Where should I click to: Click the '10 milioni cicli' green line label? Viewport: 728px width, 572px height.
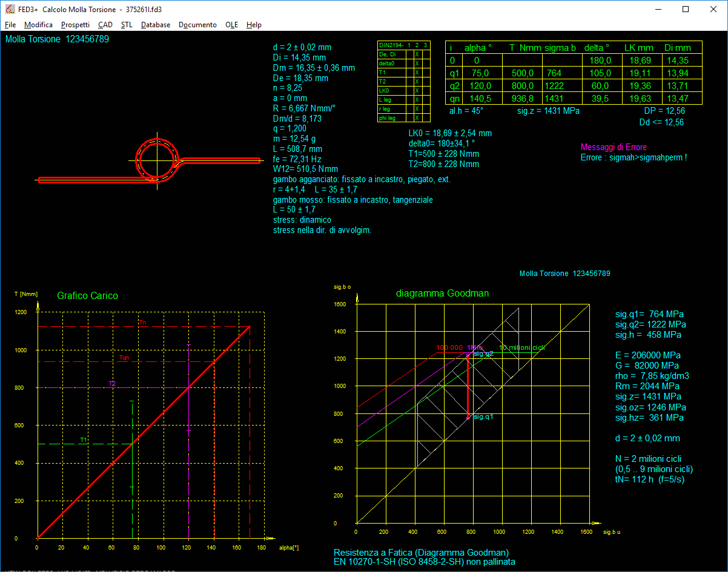click(x=521, y=347)
